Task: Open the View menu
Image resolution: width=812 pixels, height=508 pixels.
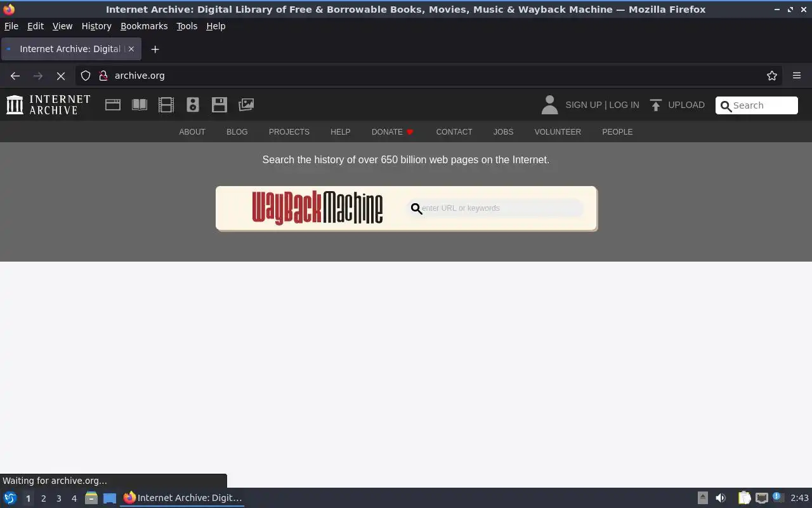Action: click(x=62, y=26)
